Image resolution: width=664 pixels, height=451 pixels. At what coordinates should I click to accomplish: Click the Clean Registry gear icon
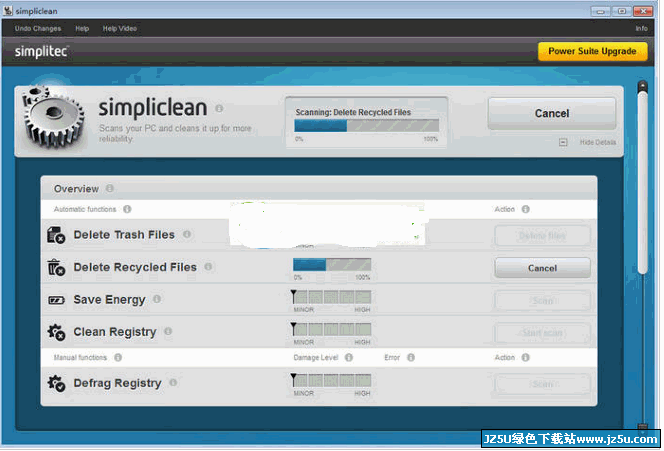tap(56, 332)
